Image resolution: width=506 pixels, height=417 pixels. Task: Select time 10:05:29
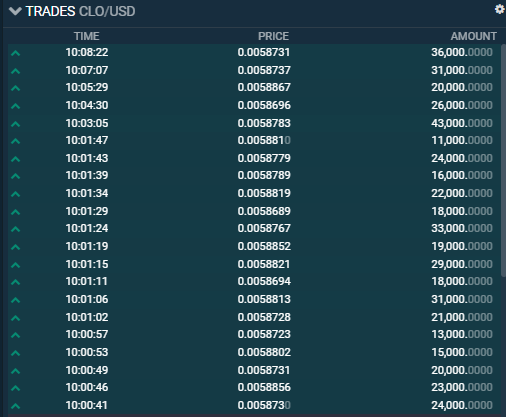click(87, 87)
